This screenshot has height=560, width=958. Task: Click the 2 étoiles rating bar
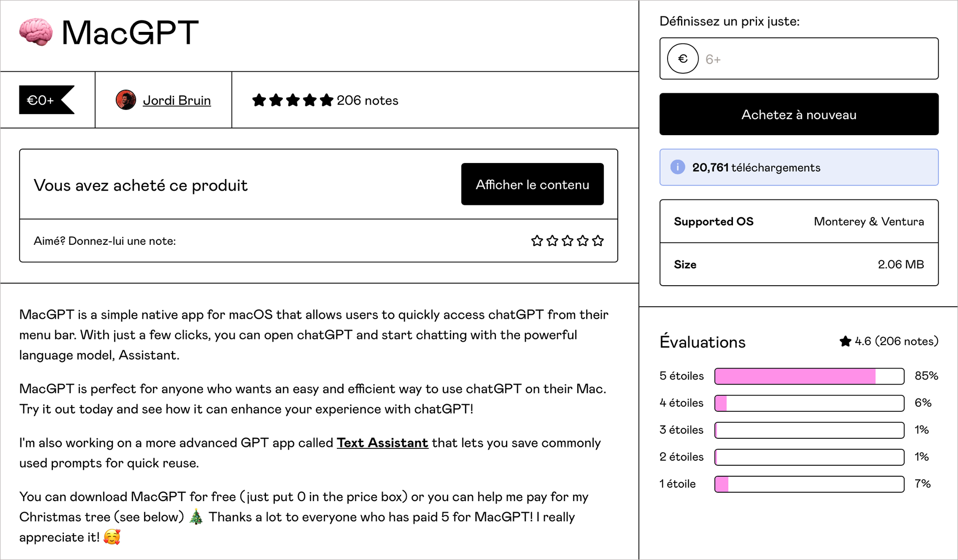coord(809,457)
